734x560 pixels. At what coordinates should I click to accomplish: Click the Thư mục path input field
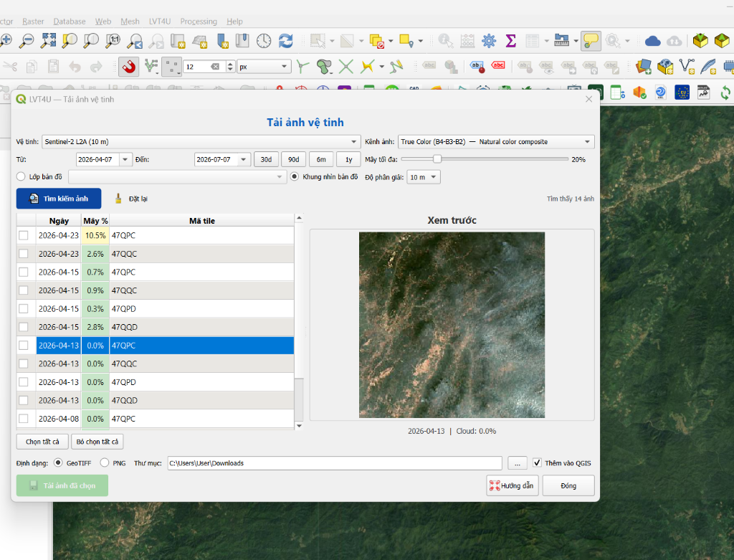pos(335,463)
